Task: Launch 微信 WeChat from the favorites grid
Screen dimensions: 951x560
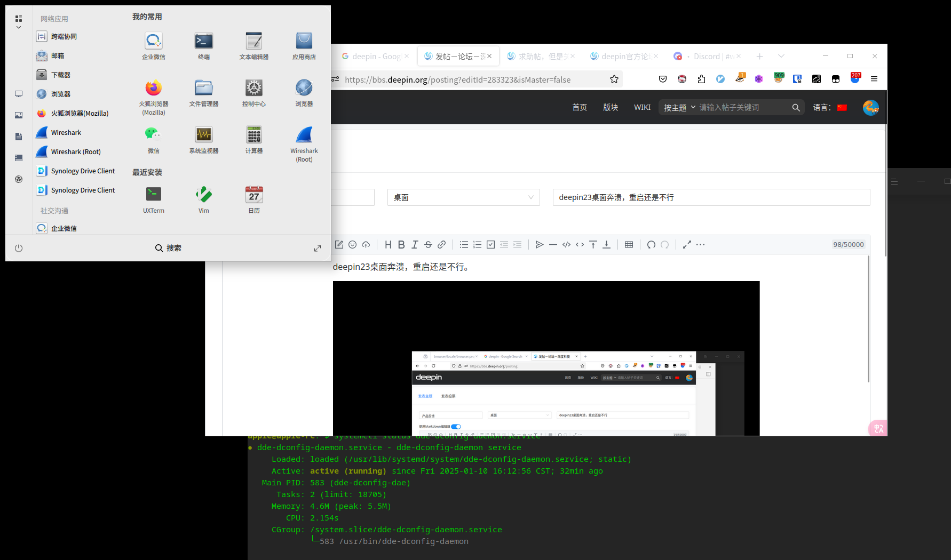Action: point(154,139)
